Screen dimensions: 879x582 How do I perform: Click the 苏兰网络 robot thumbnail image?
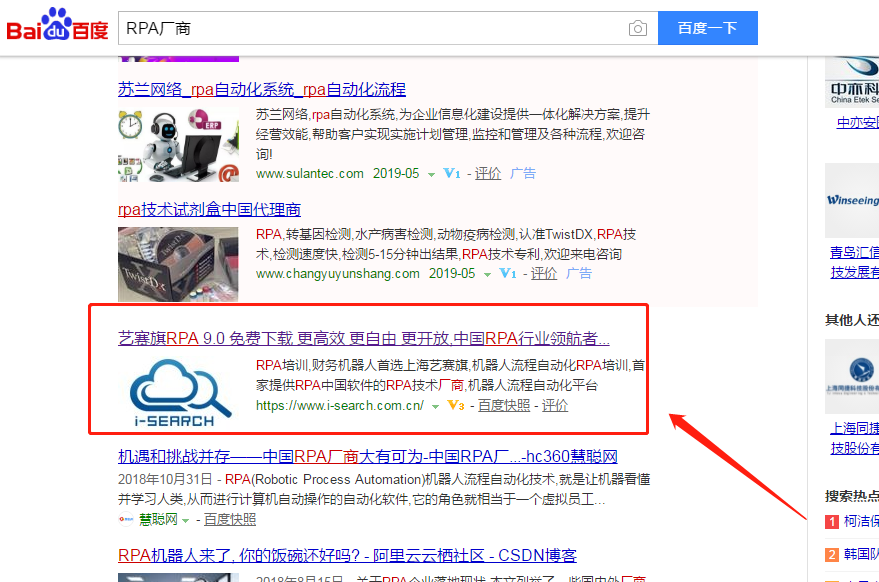click(x=178, y=145)
